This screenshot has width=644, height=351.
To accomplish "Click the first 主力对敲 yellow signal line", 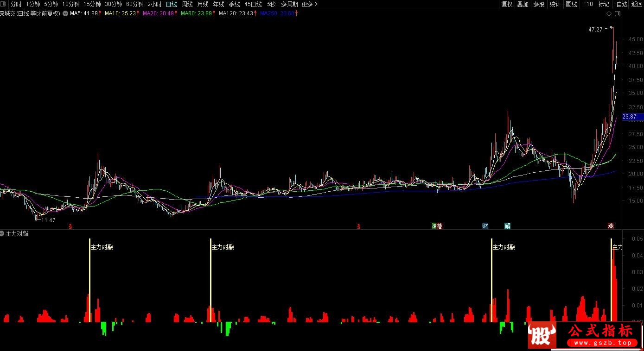I will tap(89, 280).
